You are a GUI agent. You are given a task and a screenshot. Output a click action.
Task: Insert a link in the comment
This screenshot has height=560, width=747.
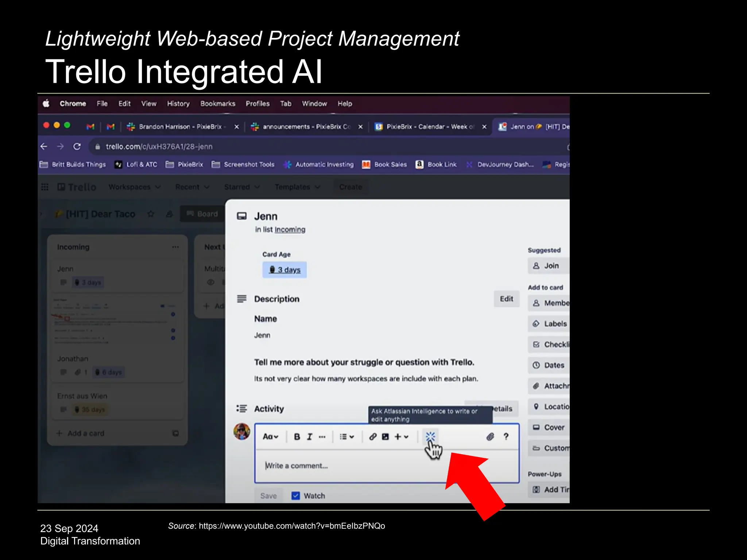pyautogui.click(x=372, y=437)
